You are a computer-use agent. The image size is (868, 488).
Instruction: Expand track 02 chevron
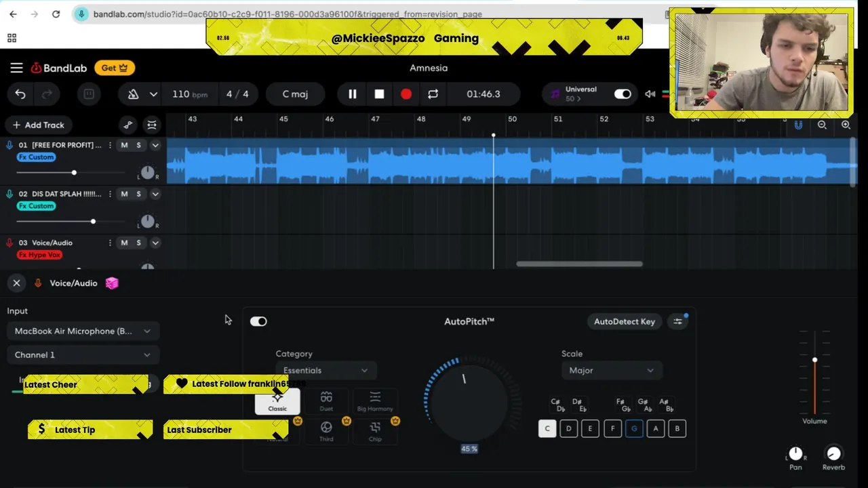click(x=155, y=194)
